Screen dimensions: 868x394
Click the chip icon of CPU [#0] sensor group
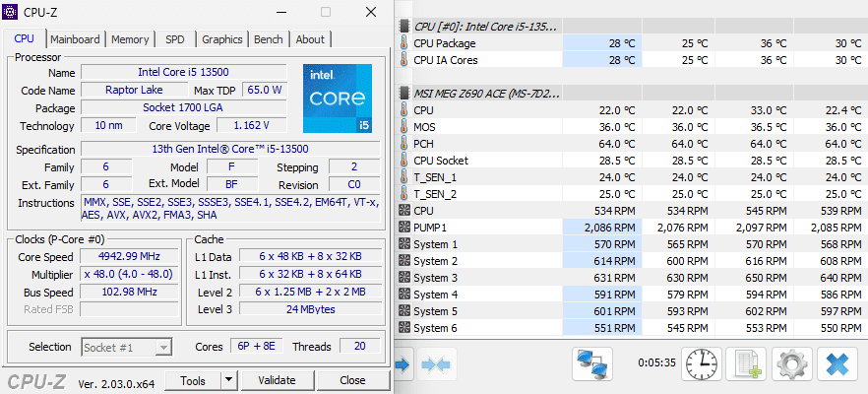click(x=404, y=26)
